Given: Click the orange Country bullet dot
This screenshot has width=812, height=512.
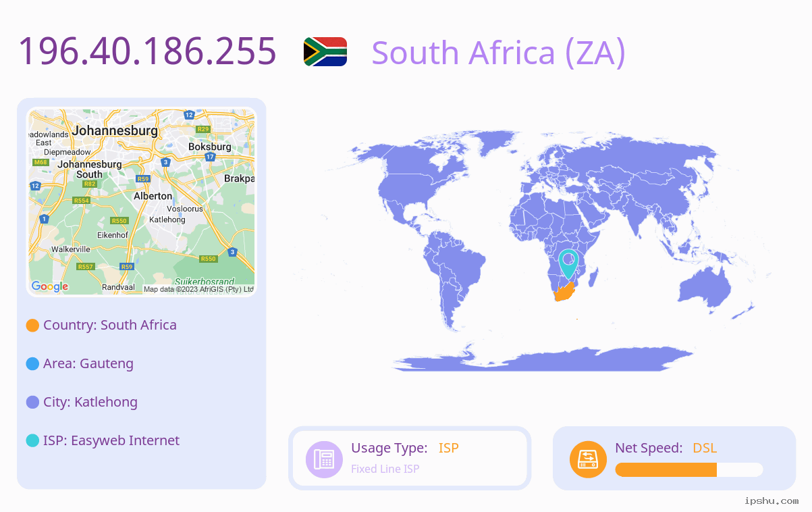Looking at the screenshot, I should pyautogui.click(x=32, y=325).
